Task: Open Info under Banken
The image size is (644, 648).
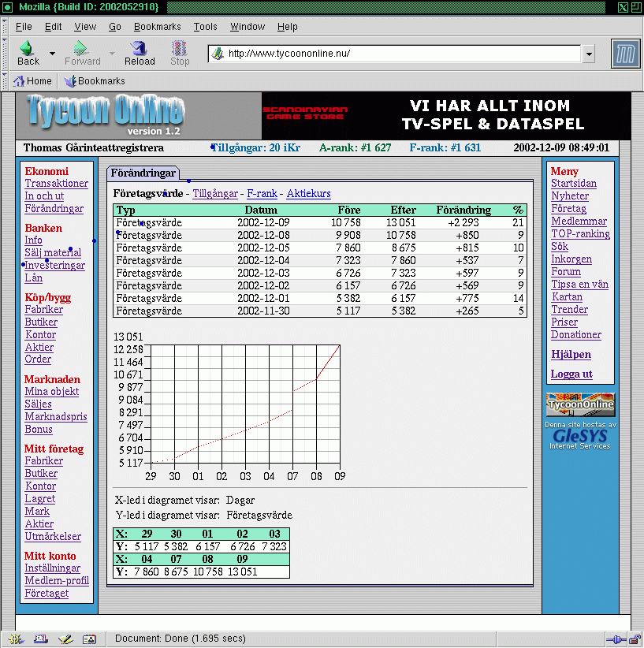Action: click(x=33, y=240)
